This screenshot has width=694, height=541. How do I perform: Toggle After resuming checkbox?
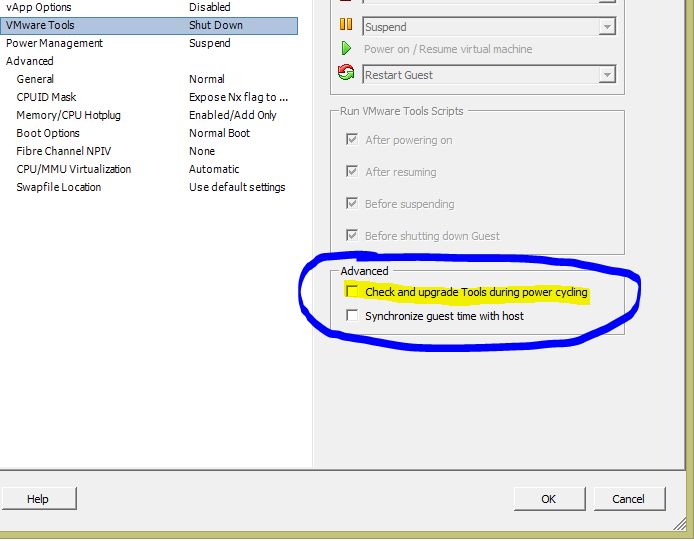(x=352, y=172)
